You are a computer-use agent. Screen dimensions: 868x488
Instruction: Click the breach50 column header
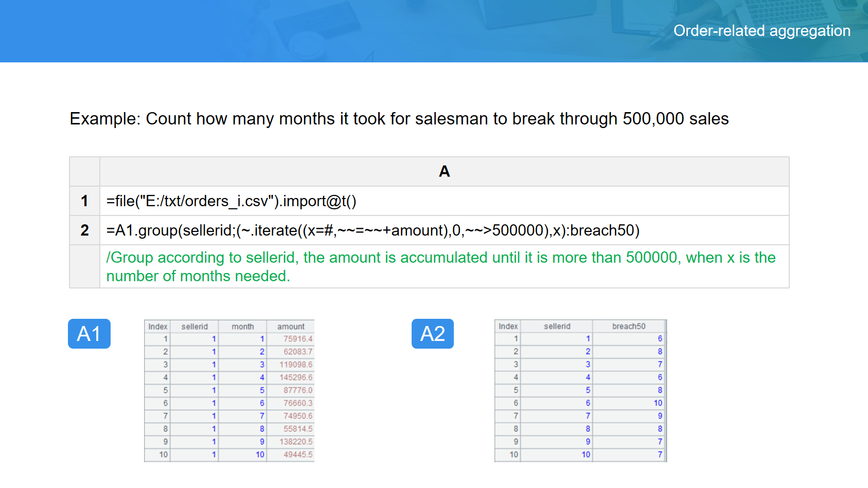tap(628, 326)
